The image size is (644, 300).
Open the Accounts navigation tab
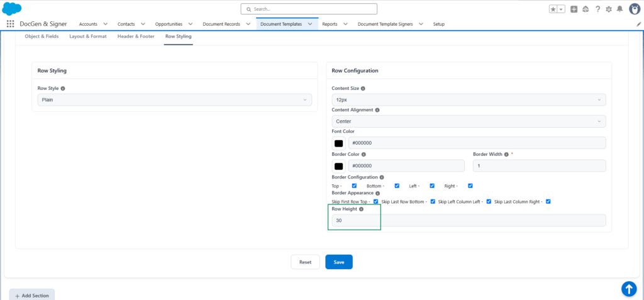(88, 25)
